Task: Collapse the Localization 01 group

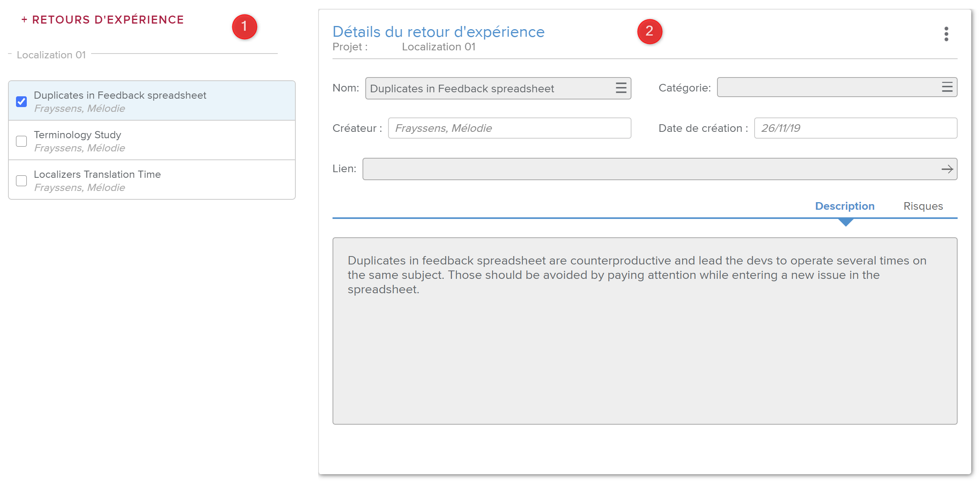Action: (x=10, y=54)
